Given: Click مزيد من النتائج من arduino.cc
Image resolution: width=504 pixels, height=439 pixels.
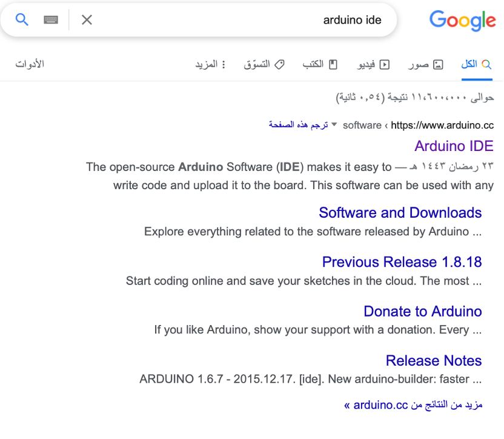Looking at the screenshot, I should tap(417, 405).
